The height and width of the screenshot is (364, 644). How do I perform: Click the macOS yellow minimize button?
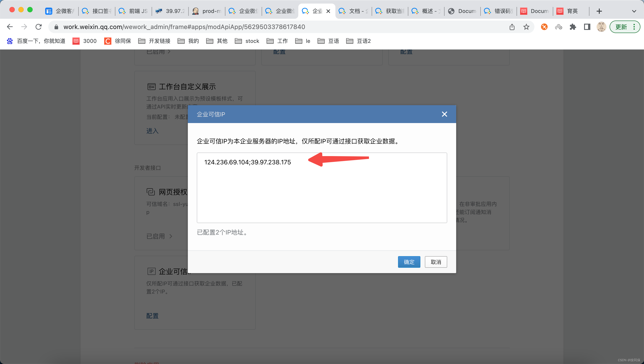[21, 10]
